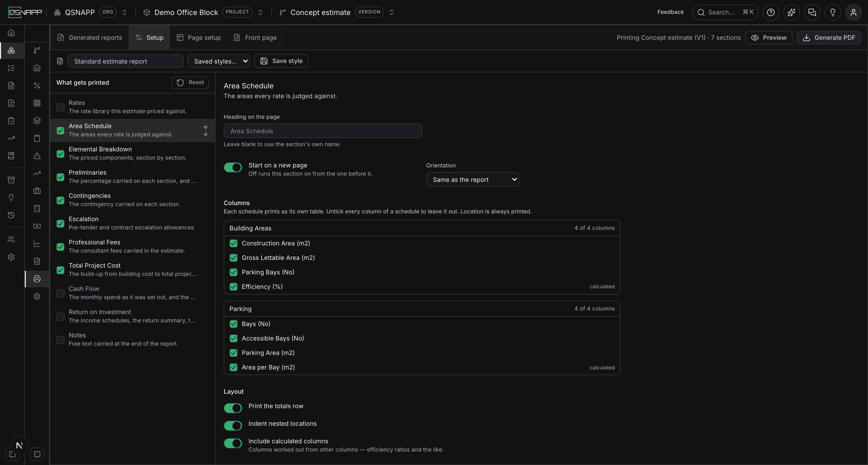Image resolution: width=868 pixels, height=465 pixels.
Task: Click the bookmarked book sidebar icon
Action: [11, 156]
